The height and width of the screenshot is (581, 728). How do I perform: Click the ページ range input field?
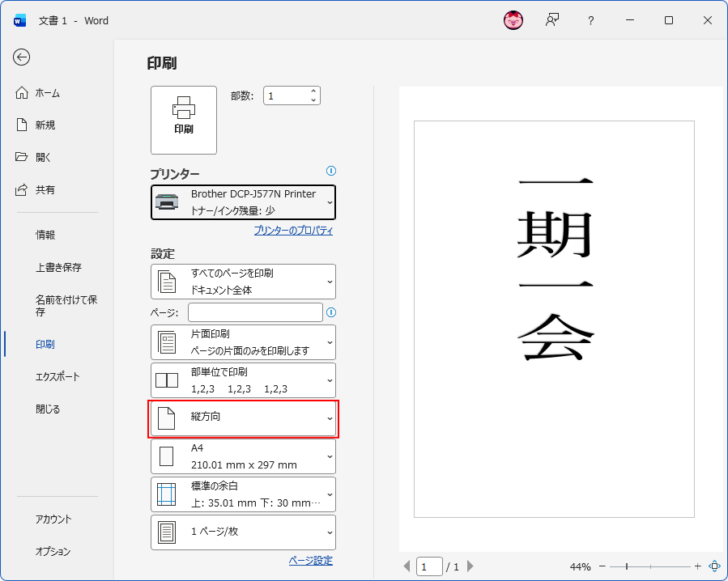255,312
